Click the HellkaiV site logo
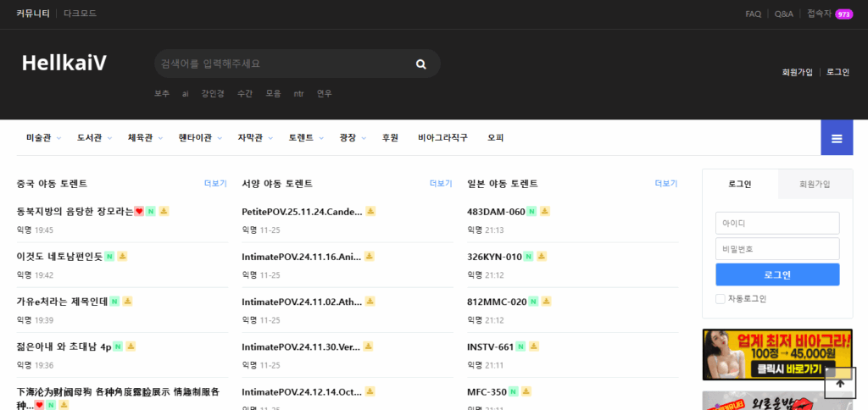 coord(64,63)
